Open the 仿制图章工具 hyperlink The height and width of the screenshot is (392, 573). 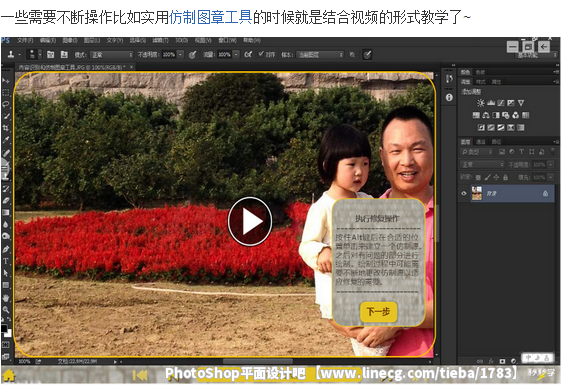210,17
